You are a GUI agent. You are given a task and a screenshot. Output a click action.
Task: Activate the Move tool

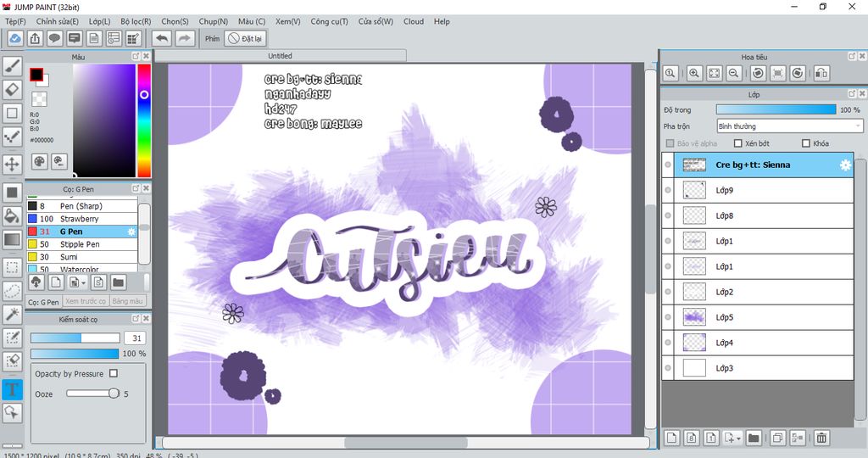click(x=12, y=164)
